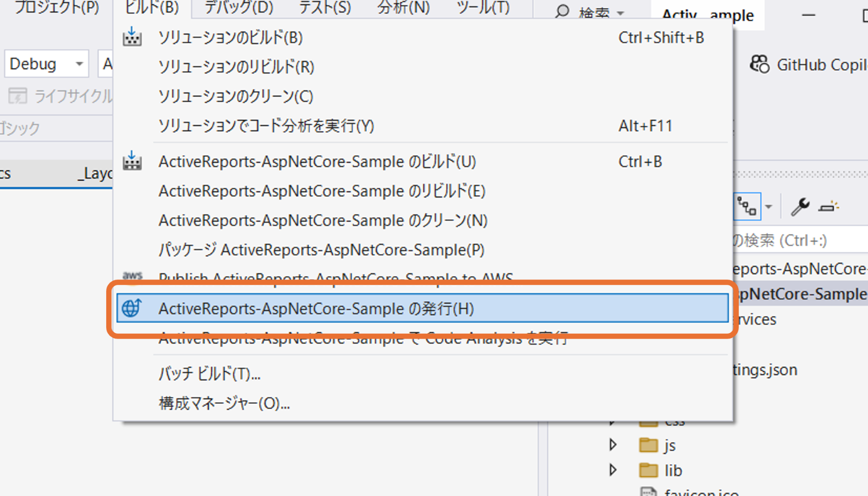Viewport: 868px width, 496px height.
Task: Open the dropdown arrow next to hierarchy icon
Action: coord(769,207)
